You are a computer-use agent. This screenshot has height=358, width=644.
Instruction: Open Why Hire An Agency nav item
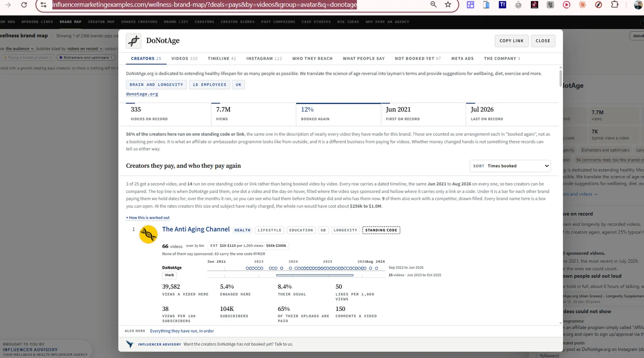pos(387,22)
